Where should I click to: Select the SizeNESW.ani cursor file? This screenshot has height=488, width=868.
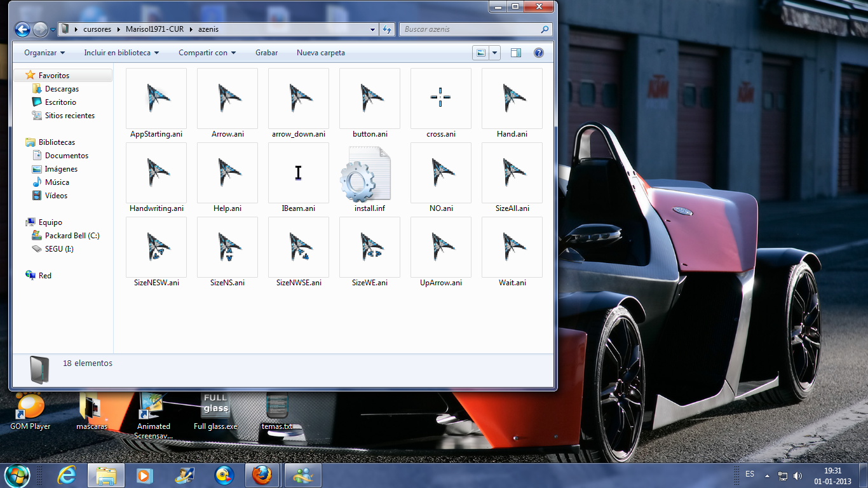(156, 252)
